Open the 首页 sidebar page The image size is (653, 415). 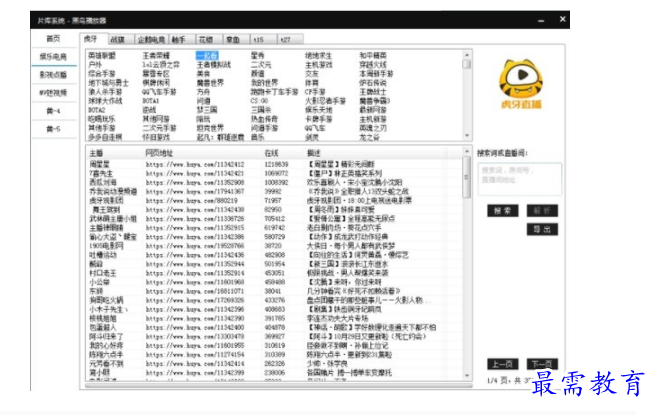pyautogui.click(x=53, y=39)
